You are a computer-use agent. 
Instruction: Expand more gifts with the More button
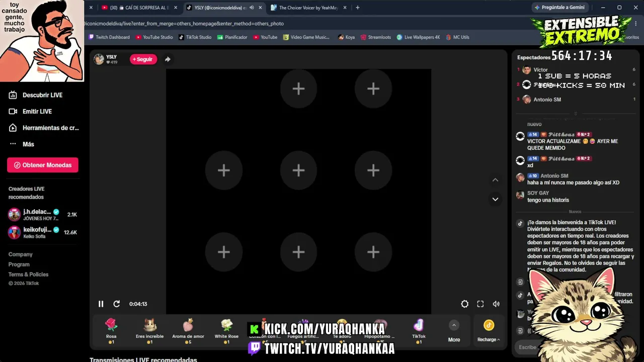click(454, 332)
